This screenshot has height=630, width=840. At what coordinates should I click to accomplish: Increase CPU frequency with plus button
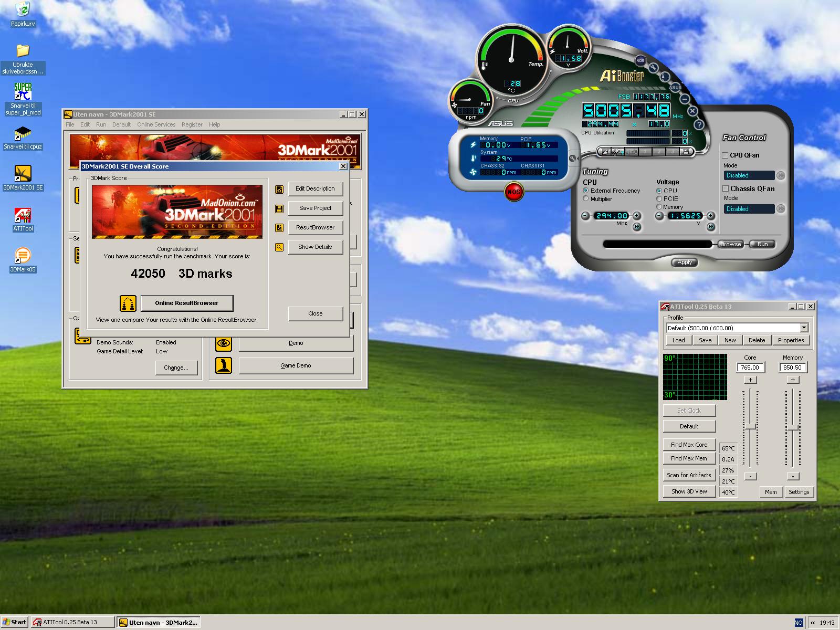click(x=637, y=216)
